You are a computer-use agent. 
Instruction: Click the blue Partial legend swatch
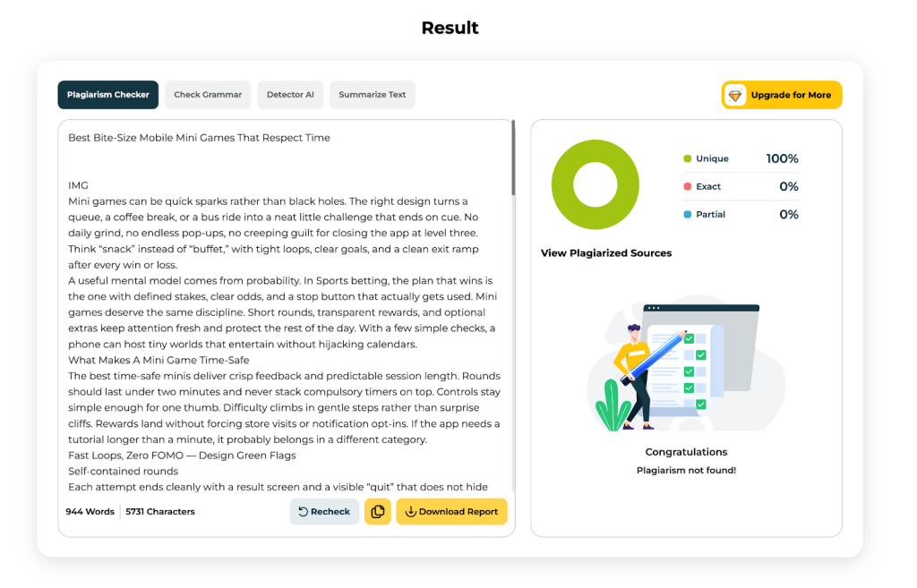click(688, 215)
